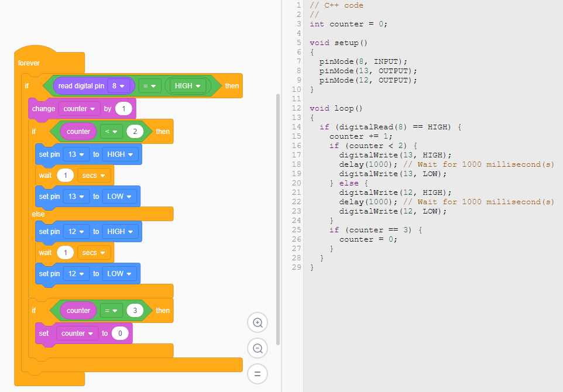The height and width of the screenshot is (392, 563).
Task: Select the else label of if-else block
Action: point(39,214)
